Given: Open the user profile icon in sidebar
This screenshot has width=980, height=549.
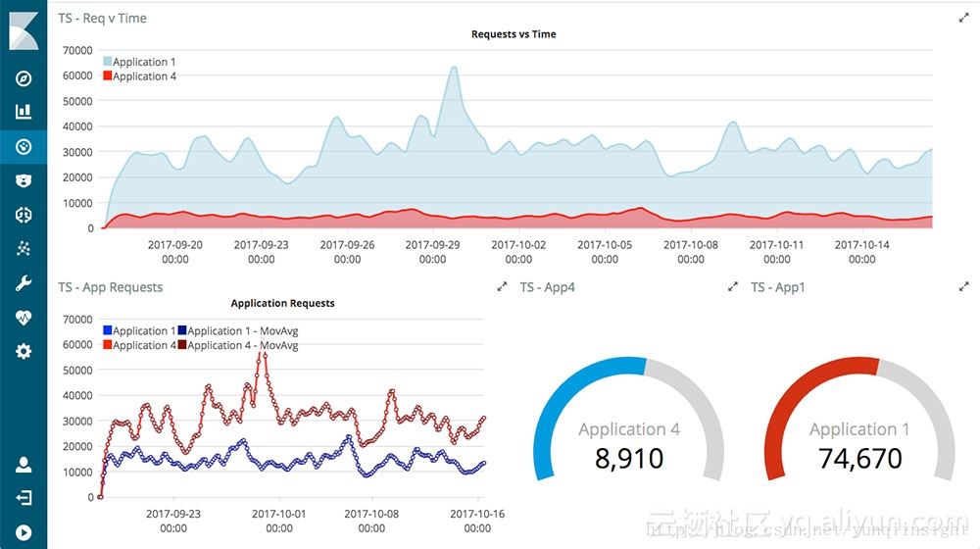Looking at the screenshot, I should (x=24, y=465).
